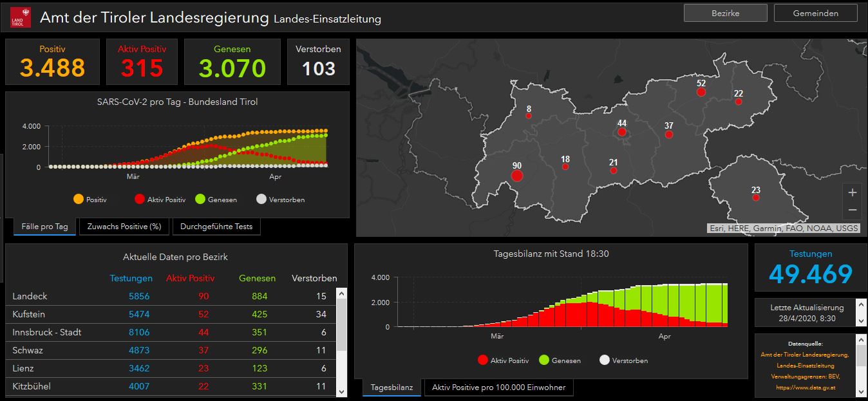Toggle the Aktiv Positiv legend in top chart

tap(160, 200)
